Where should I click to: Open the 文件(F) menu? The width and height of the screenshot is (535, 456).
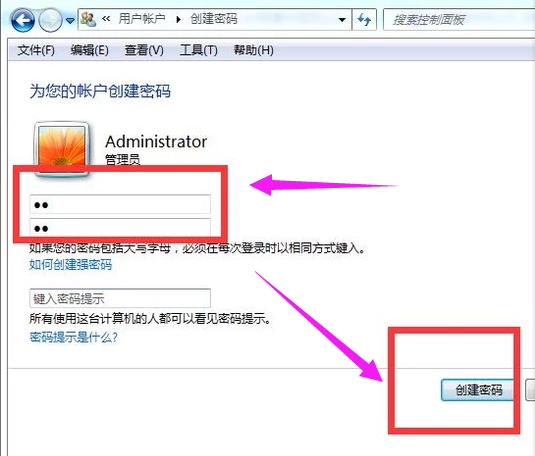36,50
